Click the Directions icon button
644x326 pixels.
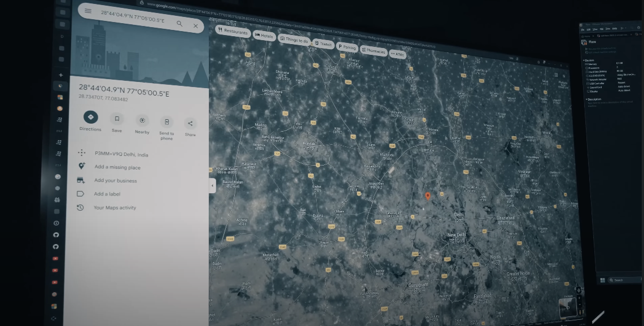click(90, 117)
